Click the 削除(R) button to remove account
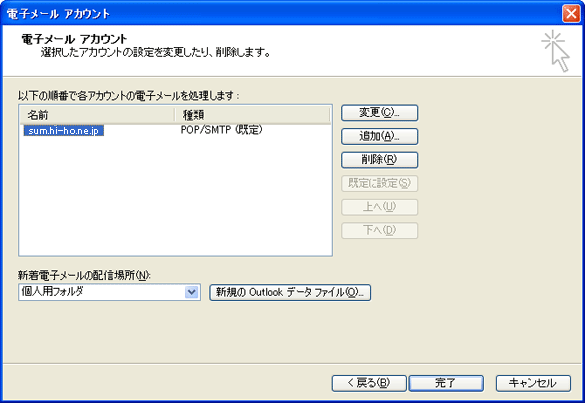585x403 pixels. click(379, 160)
